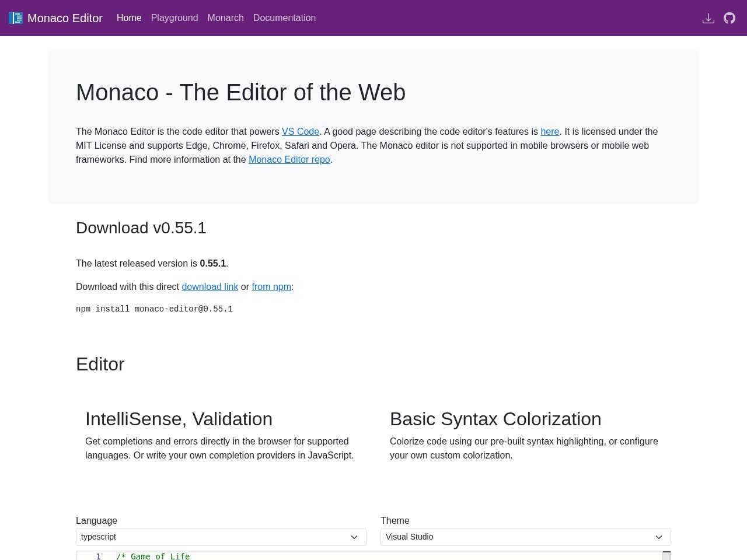This screenshot has width=747, height=560.
Task: Click the IntelliSense, Validation heading
Action: 179,419
